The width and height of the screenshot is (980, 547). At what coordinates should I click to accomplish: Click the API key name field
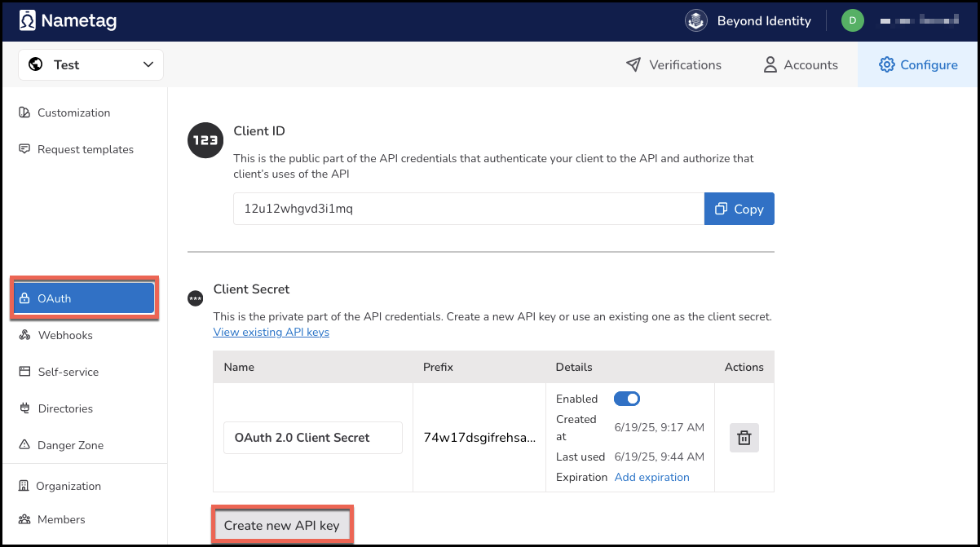pyautogui.click(x=313, y=438)
